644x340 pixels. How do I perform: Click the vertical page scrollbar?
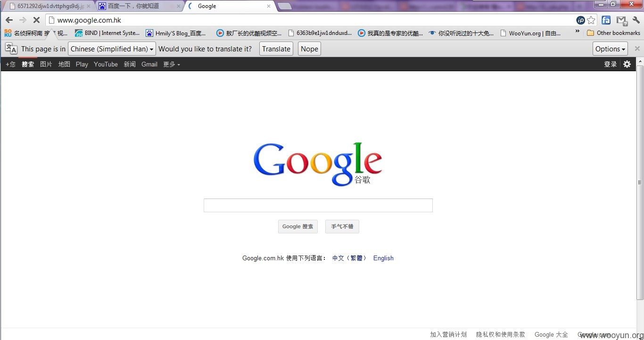[x=640, y=182]
